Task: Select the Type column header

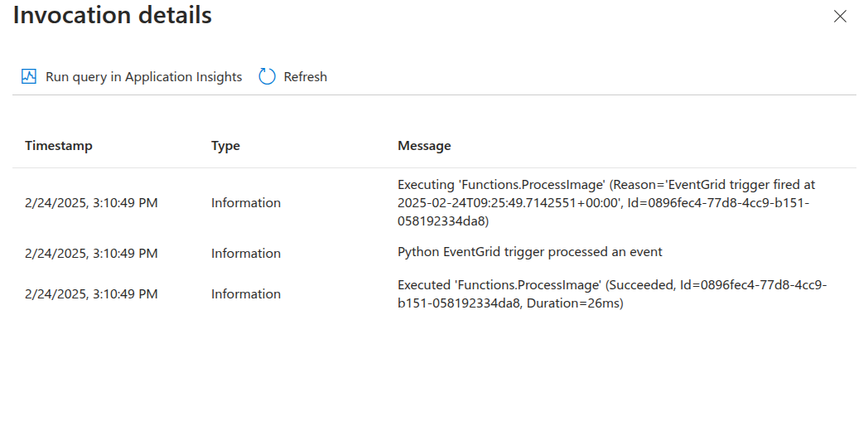Action: point(225,146)
